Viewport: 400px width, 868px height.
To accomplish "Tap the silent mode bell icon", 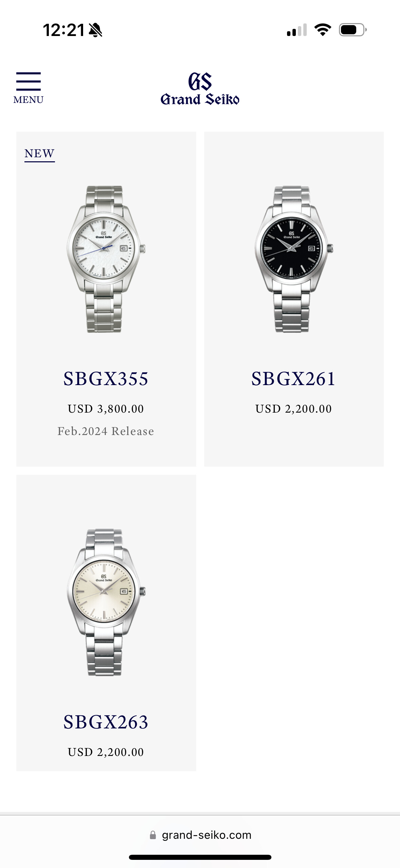I will (95, 30).
